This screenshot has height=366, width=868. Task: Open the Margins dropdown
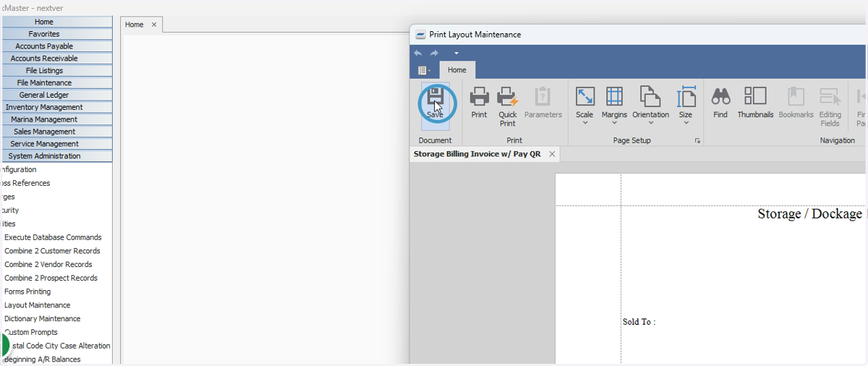point(614,105)
